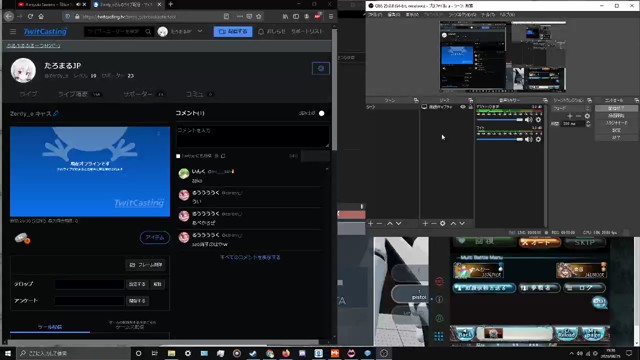
Task: Click the notification bell icon in TwitCasting
Action: (261, 31)
